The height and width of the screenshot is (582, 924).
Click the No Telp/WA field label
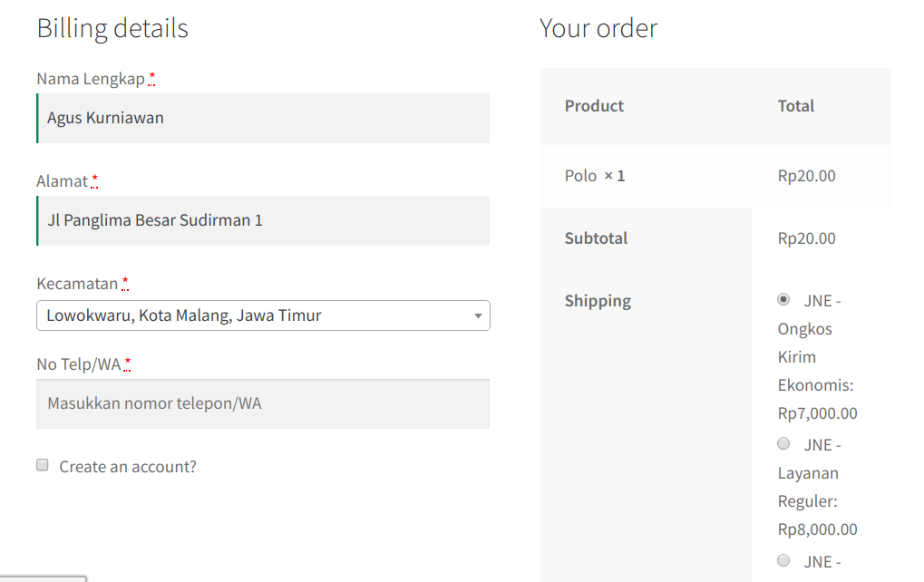click(78, 364)
